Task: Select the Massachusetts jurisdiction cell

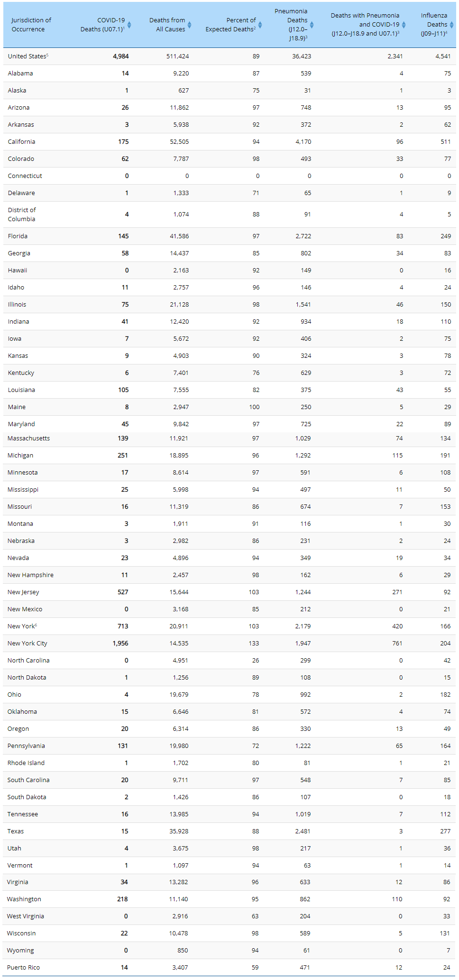Action: pos(28,439)
